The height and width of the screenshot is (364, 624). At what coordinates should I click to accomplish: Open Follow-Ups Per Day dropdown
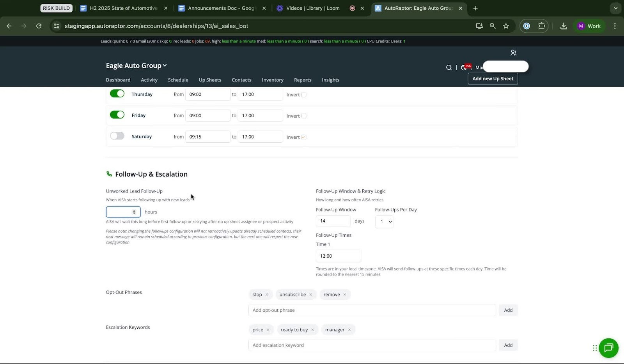point(384,222)
